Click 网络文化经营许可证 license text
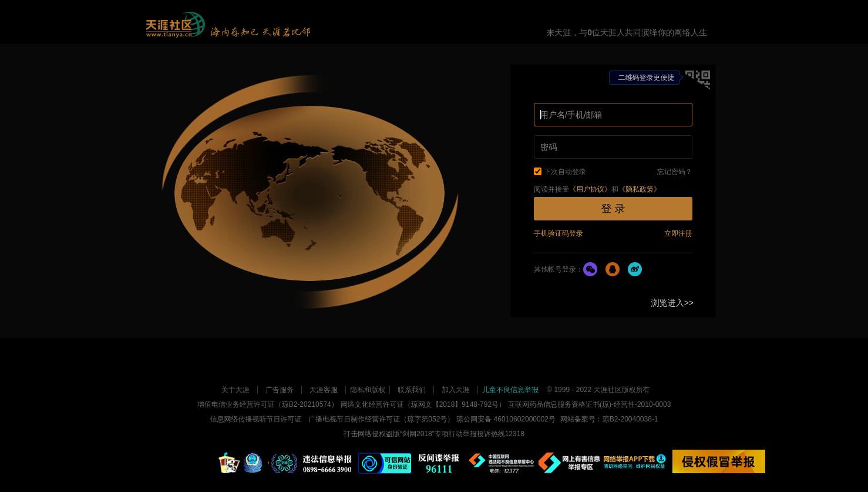 [422, 404]
